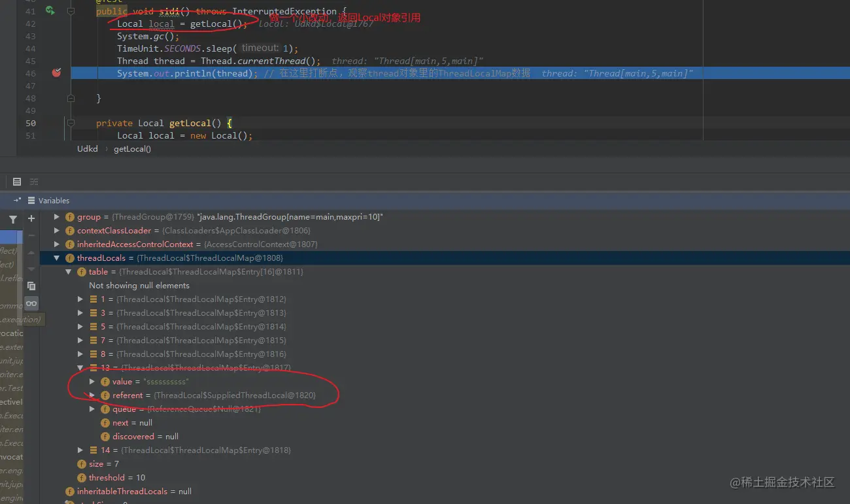The width and height of the screenshot is (850, 504).
Task: Add a new watch with the plus icon
Action: (x=31, y=219)
